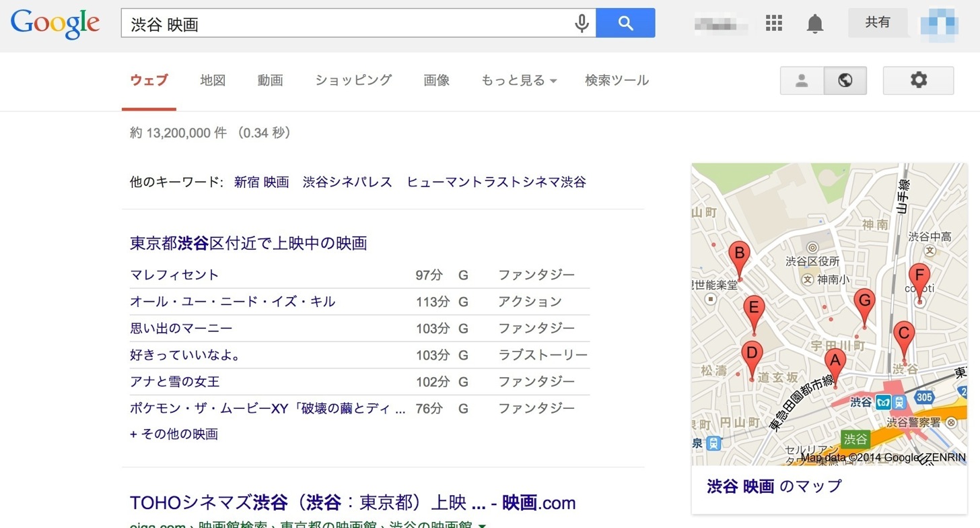Viewport: 980px width, 528px height.
Task: Click アクション genre label
Action: (530, 302)
